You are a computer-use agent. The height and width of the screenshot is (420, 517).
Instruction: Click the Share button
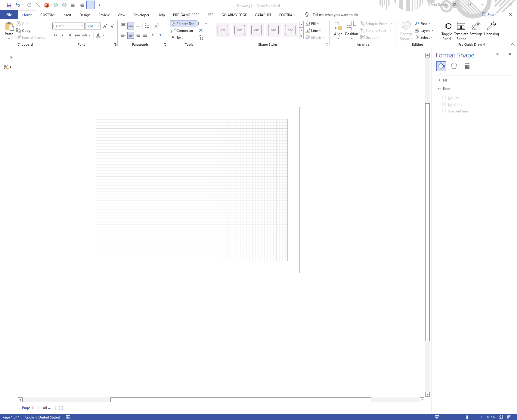tap(489, 14)
